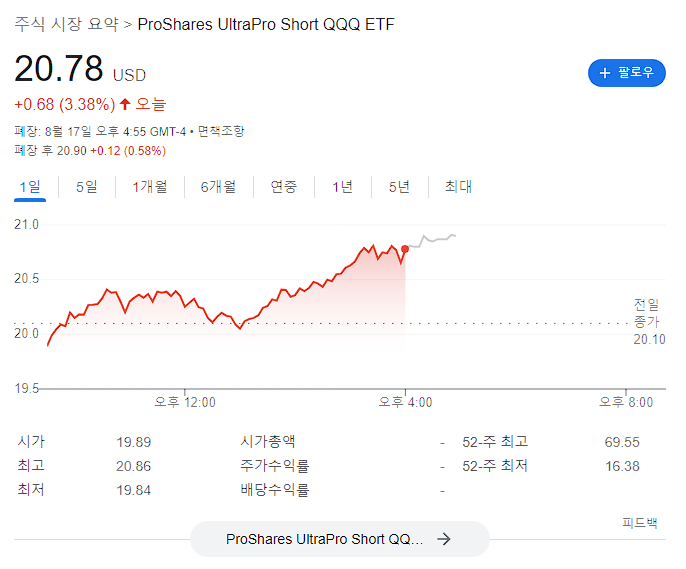Click the 52-주 최저 value 16.38
The height and width of the screenshot is (569, 686).
[x=622, y=466]
